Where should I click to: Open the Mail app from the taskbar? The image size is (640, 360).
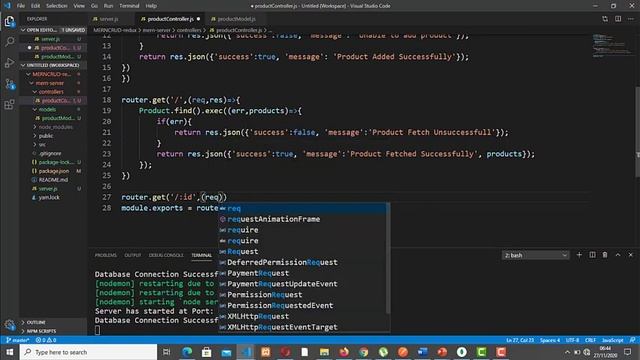[226, 352]
